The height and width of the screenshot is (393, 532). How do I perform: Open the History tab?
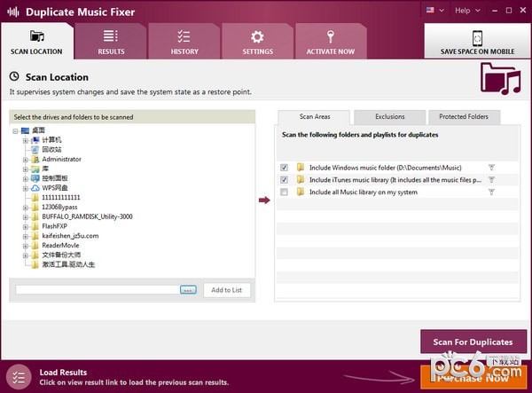coord(184,42)
